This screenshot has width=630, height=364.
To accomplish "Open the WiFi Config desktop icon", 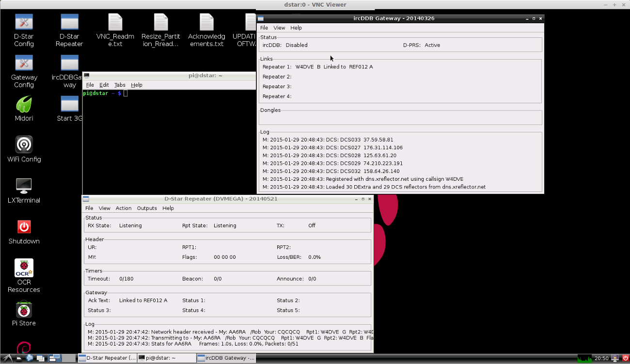I will (24, 149).
